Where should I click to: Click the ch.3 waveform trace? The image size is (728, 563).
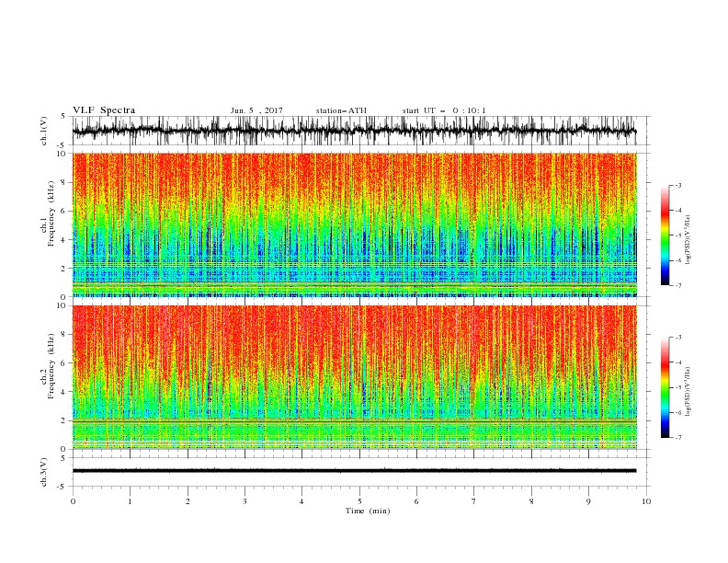[354, 471]
